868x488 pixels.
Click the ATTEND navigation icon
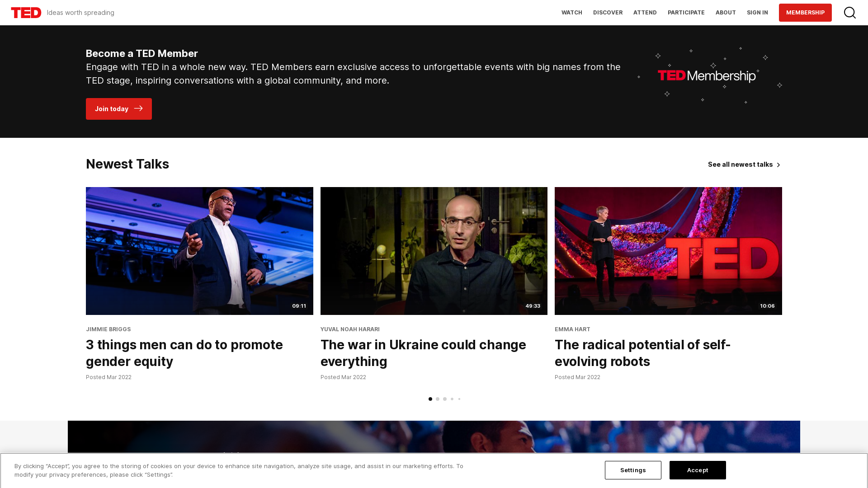point(645,13)
